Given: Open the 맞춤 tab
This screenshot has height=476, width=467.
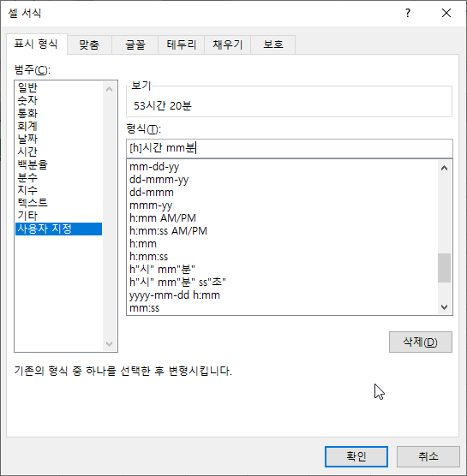Looking at the screenshot, I should click(x=89, y=45).
